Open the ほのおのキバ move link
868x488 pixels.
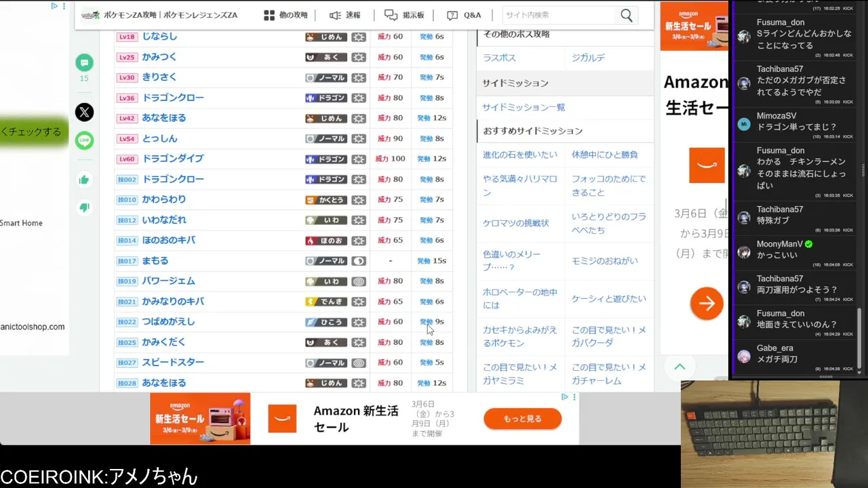coord(168,240)
